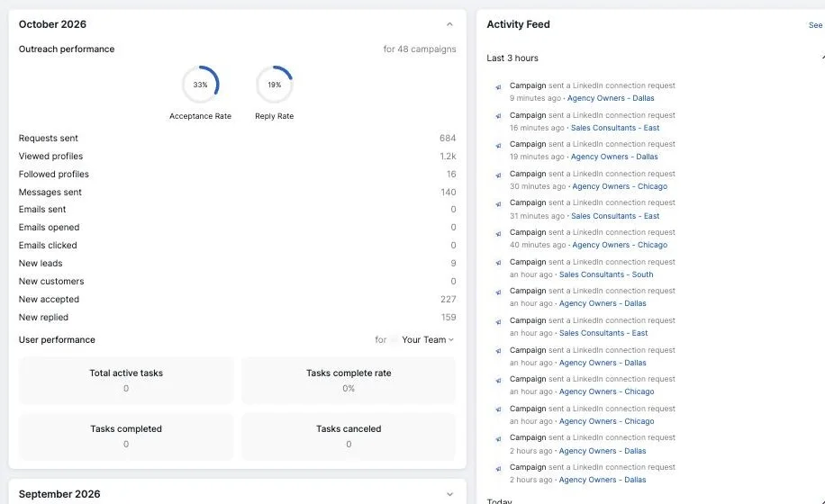Viewport: 825px width, 504px height.
Task: Click the 'for 48 campaigns' text
Action: tap(420, 49)
